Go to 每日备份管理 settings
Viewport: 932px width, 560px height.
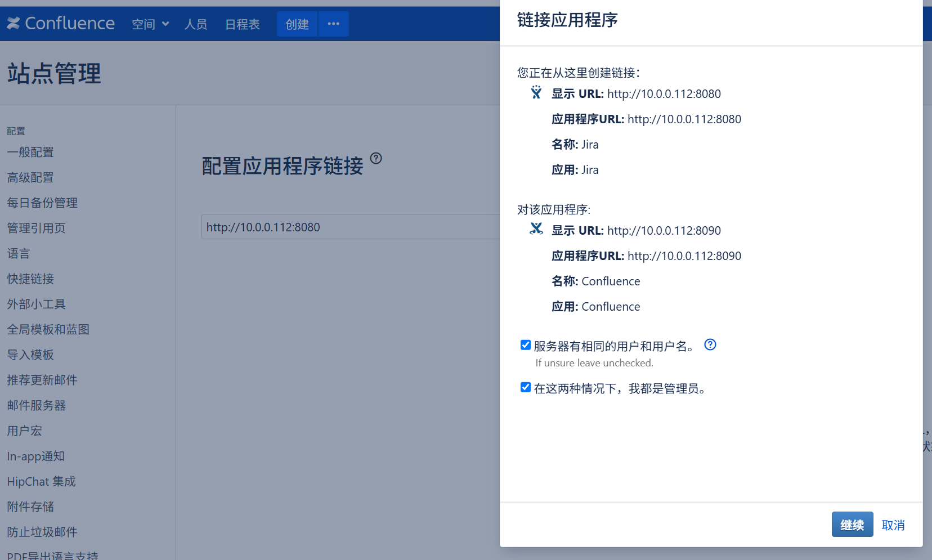pos(42,203)
